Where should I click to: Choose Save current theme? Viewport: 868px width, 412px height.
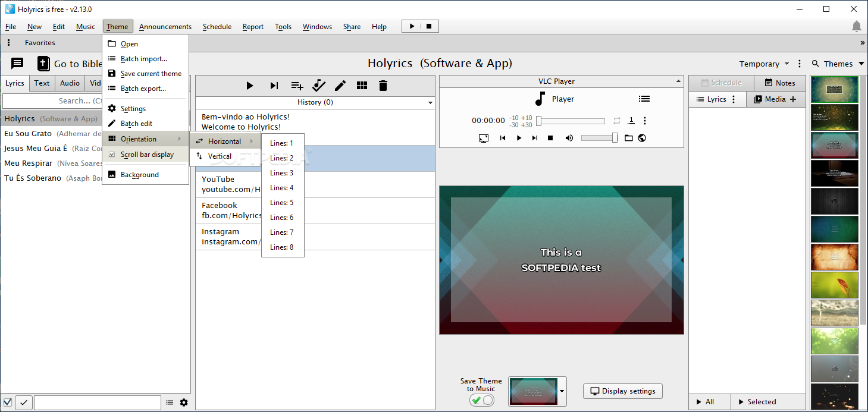(x=146, y=74)
